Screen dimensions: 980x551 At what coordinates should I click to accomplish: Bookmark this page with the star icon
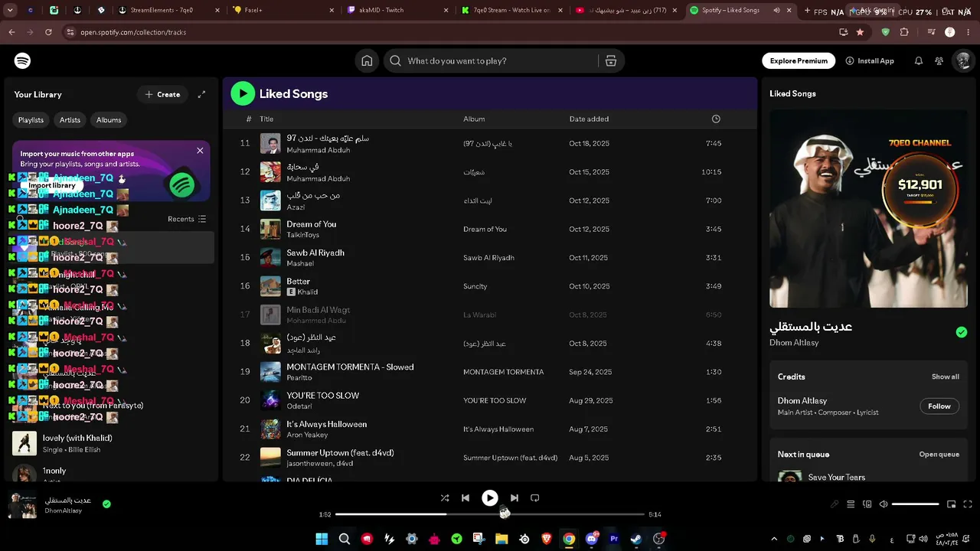pyautogui.click(x=861, y=32)
